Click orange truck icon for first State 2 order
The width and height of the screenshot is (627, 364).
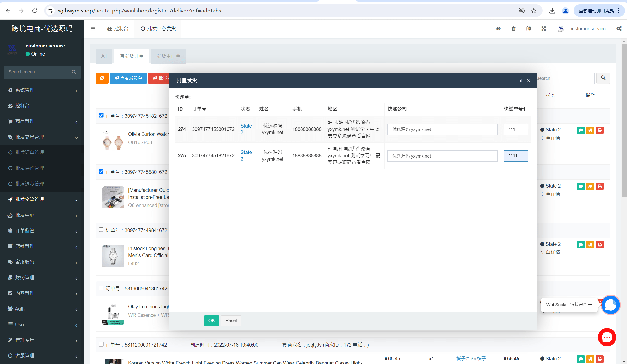[590, 130]
